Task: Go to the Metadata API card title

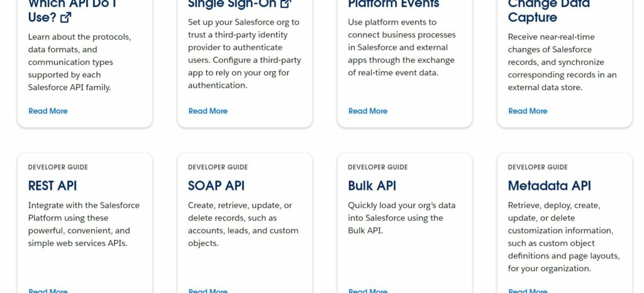Action: click(549, 185)
